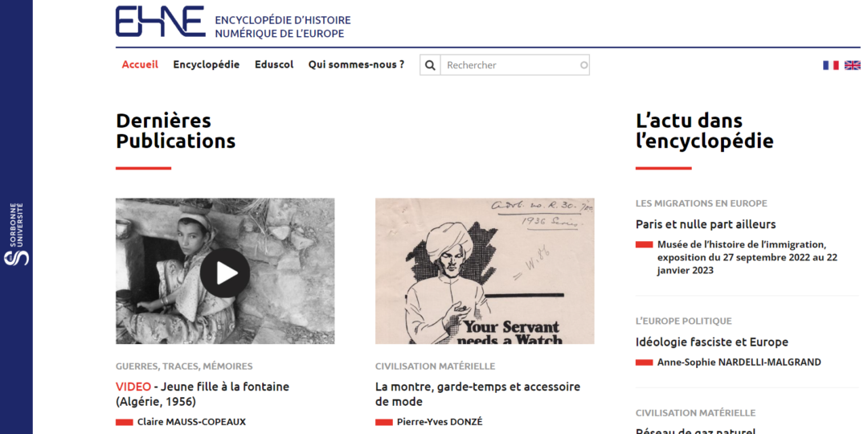Viewport: 868px width, 434px height.
Task: Open the Accueil menu item
Action: click(x=140, y=65)
